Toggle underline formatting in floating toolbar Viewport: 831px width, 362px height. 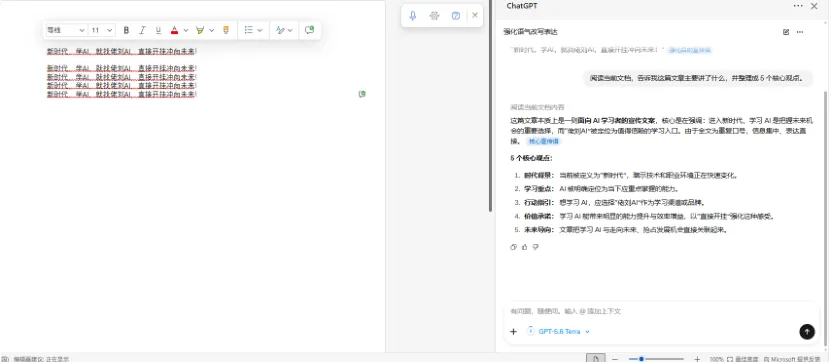click(158, 30)
